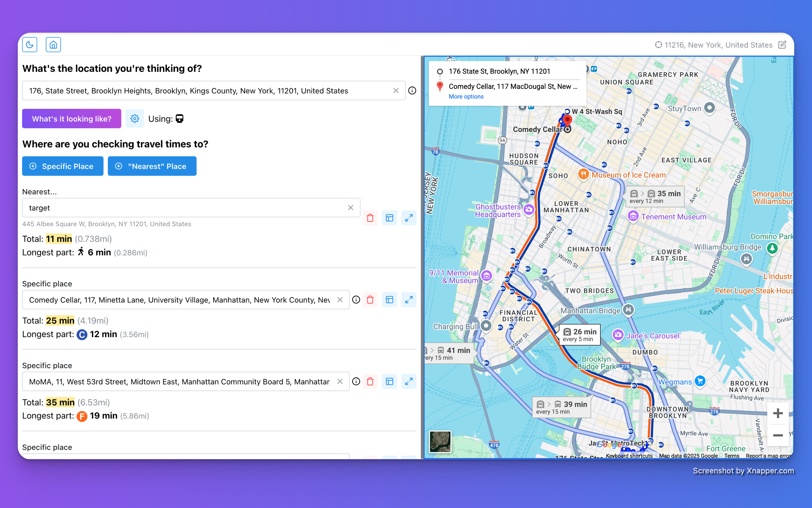Show info for MoMA entry

pyautogui.click(x=356, y=381)
